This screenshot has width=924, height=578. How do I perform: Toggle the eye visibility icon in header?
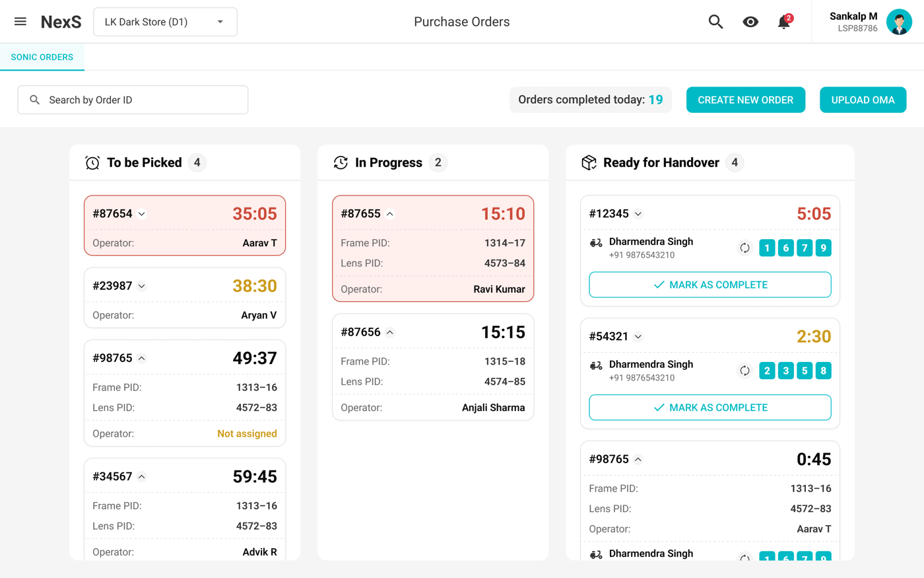click(x=750, y=22)
